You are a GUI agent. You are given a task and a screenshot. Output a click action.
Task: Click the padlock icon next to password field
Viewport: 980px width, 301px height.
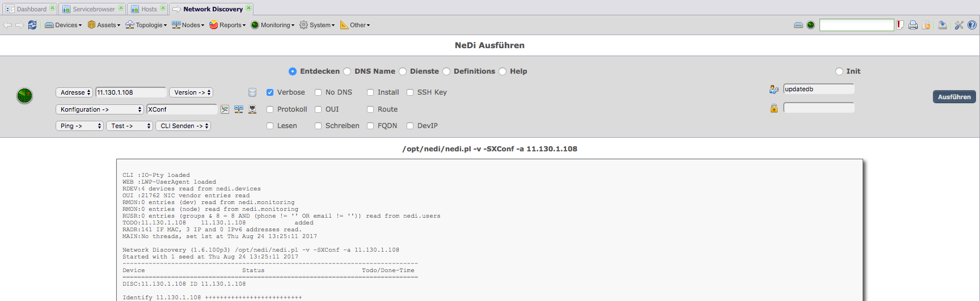click(x=774, y=108)
